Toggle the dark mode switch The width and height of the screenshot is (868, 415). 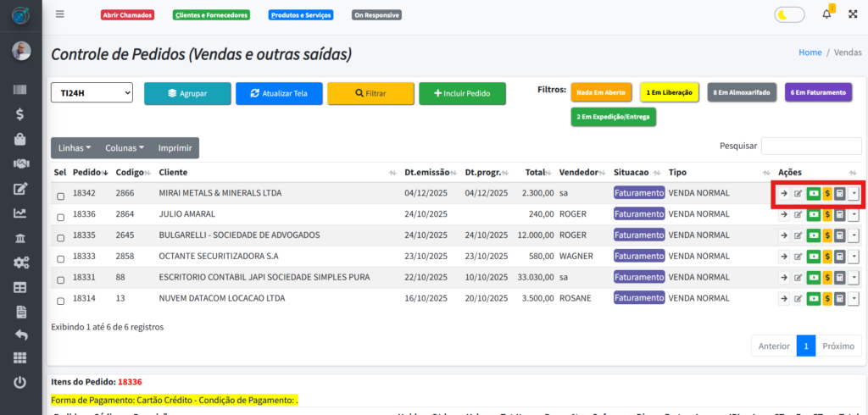pos(789,14)
